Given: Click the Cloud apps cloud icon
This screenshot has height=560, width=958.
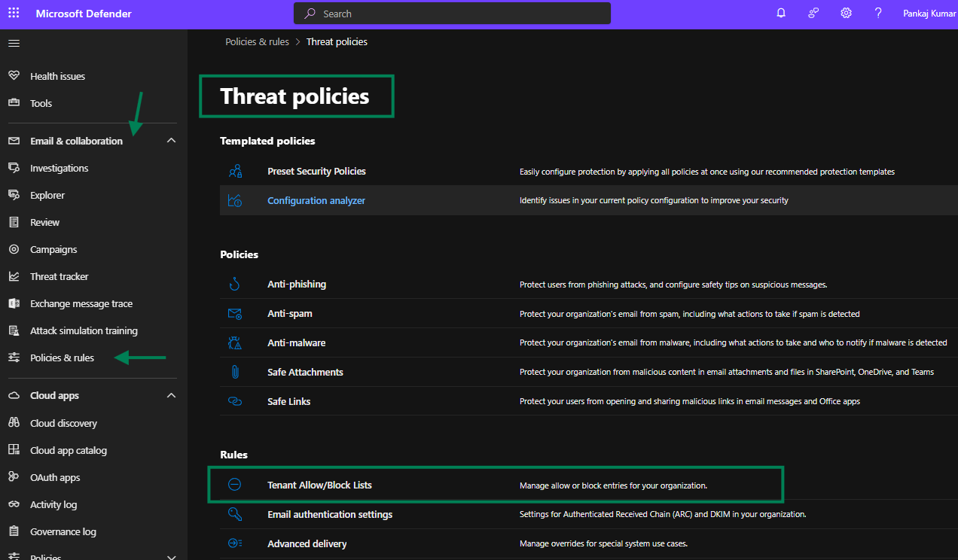Looking at the screenshot, I should (x=14, y=395).
